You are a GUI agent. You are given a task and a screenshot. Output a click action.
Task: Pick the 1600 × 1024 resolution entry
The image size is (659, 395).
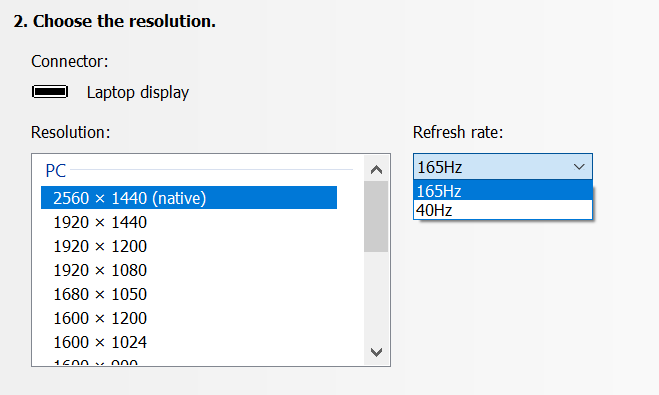coord(189,342)
